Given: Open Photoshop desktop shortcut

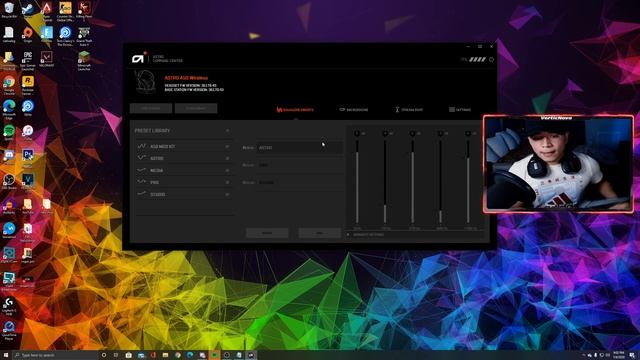Looking at the screenshot, I should (x=28, y=157).
